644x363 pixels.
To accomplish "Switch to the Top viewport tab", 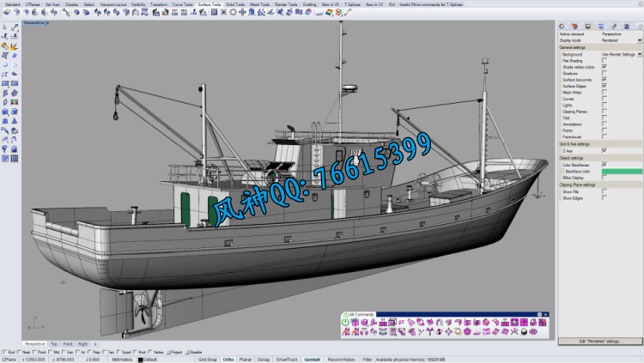I will tap(54, 344).
